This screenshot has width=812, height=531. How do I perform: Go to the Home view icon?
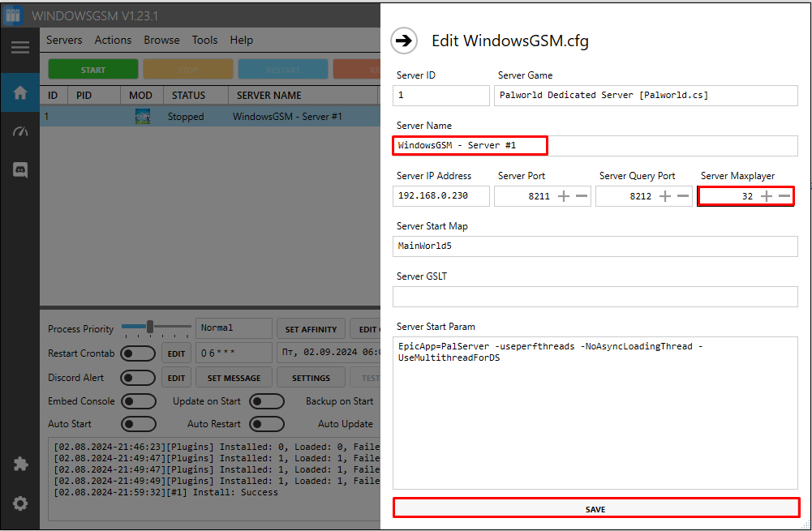(19, 92)
